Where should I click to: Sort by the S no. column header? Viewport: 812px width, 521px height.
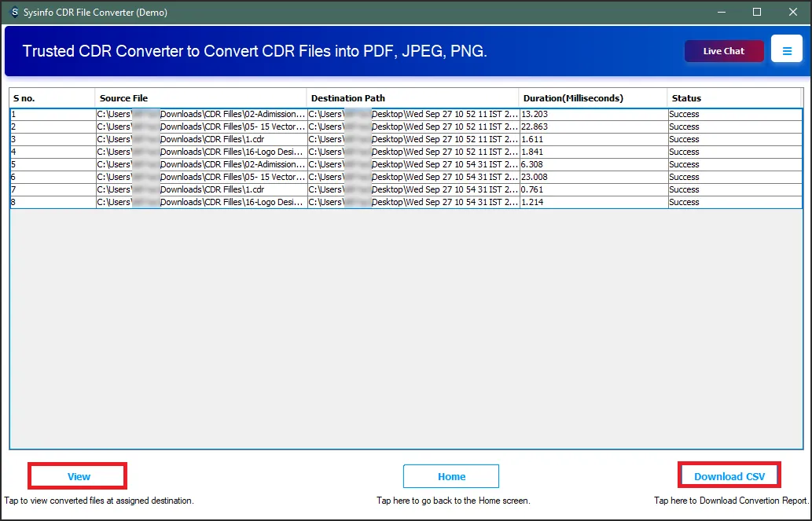(x=52, y=98)
